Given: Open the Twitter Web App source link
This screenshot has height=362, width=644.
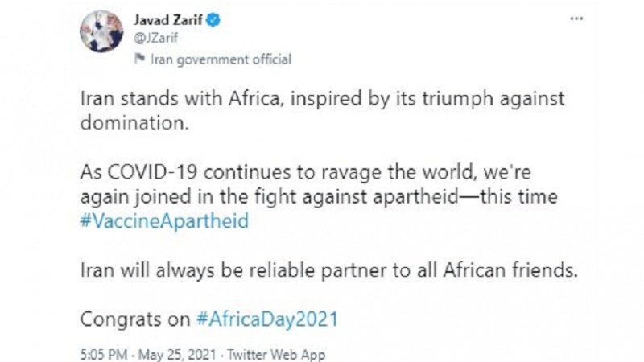Looking at the screenshot, I should (276, 354).
